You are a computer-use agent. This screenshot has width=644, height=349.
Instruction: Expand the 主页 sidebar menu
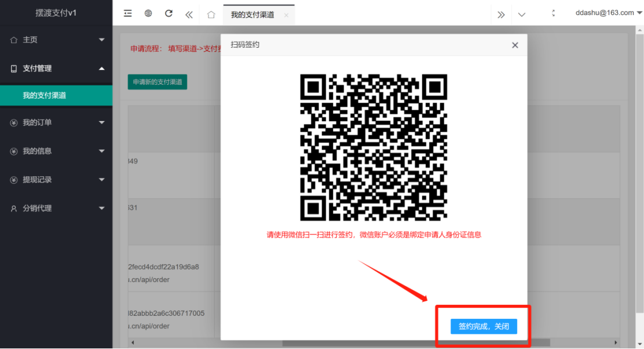[56, 40]
